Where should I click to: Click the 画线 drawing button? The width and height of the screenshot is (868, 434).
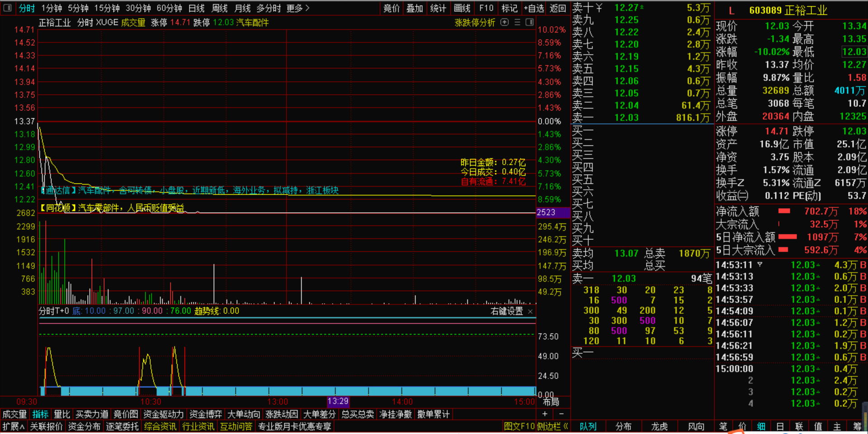(x=462, y=8)
